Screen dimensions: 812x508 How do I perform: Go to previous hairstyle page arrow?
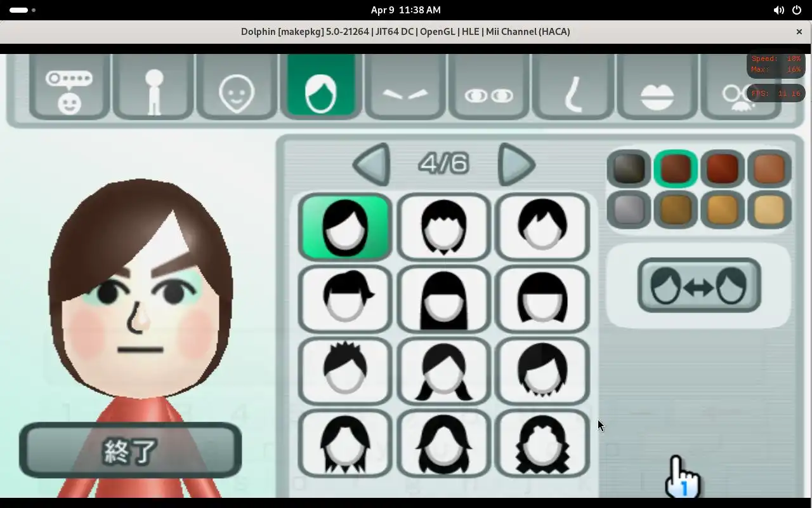click(372, 164)
